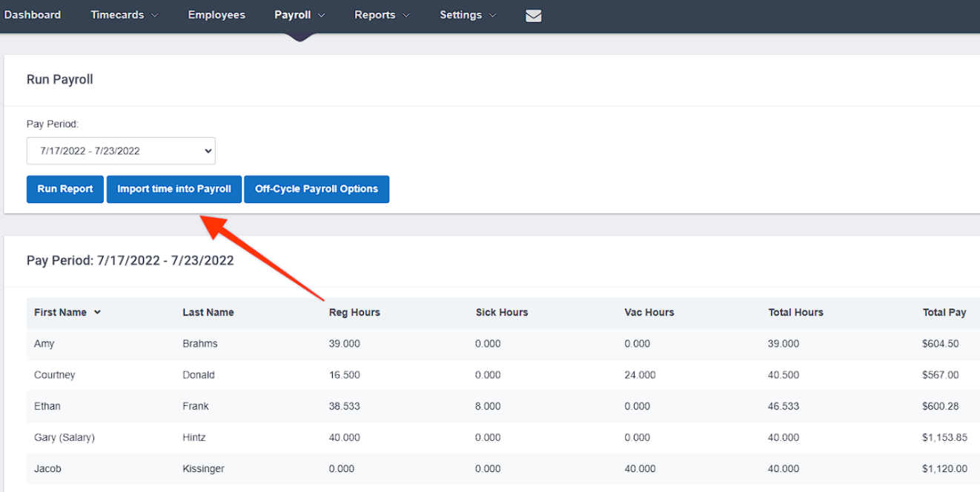Click the Total Pay column header
Viewport: 980px width, 492px height.
pyautogui.click(x=944, y=312)
